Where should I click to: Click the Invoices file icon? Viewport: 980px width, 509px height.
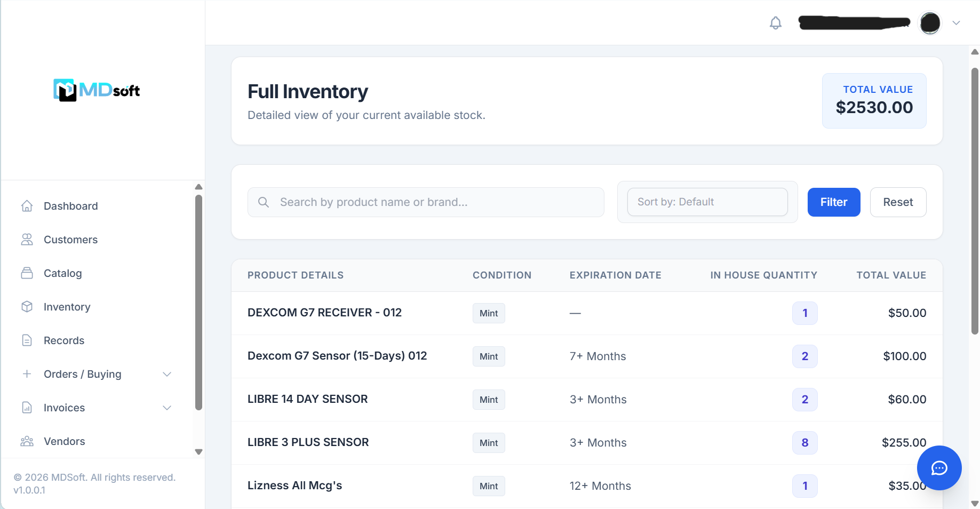(27, 408)
